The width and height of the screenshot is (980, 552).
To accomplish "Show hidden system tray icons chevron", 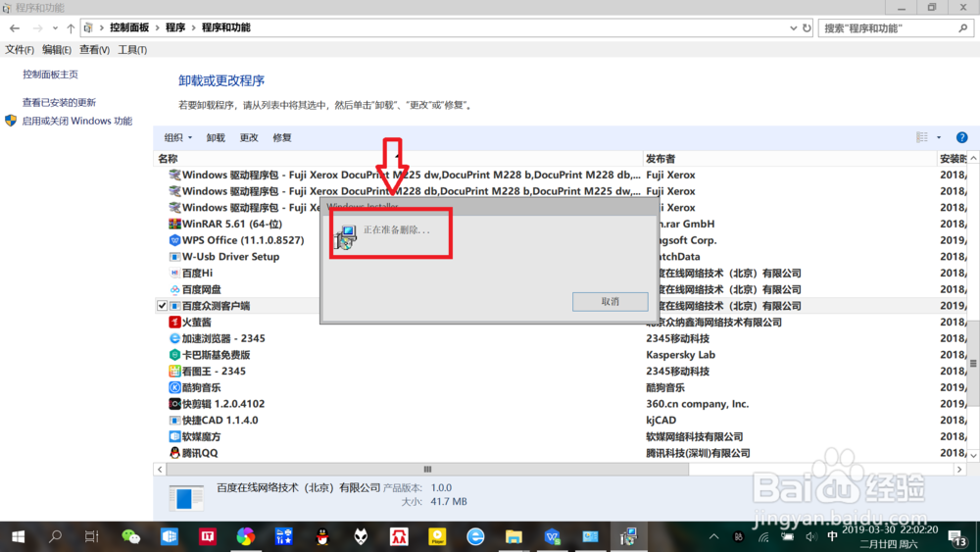I will point(713,536).
